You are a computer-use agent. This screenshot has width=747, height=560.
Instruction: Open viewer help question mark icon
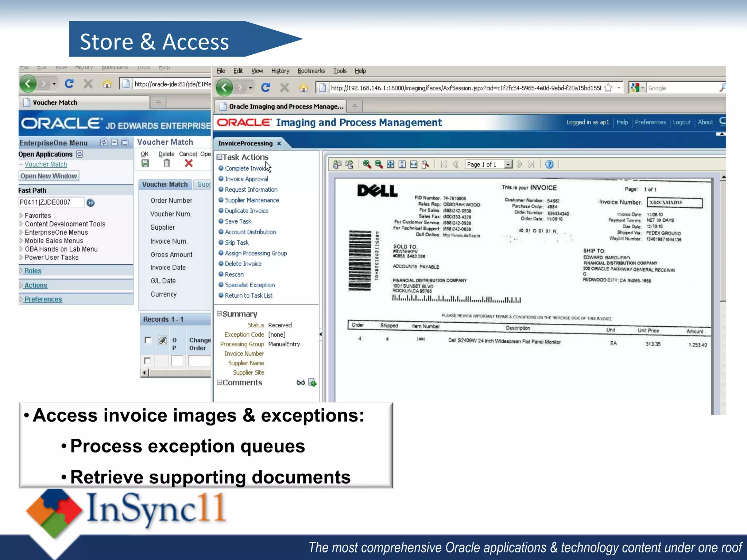(x=549, y=164)
